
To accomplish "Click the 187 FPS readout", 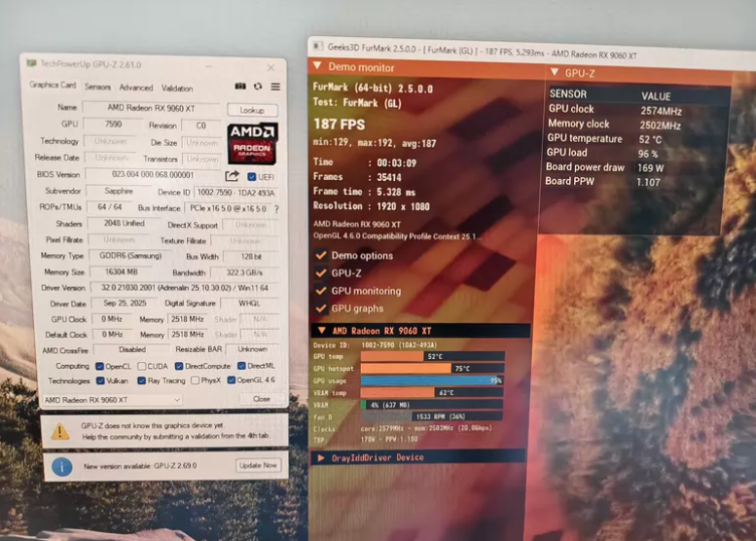I will 340,125.
